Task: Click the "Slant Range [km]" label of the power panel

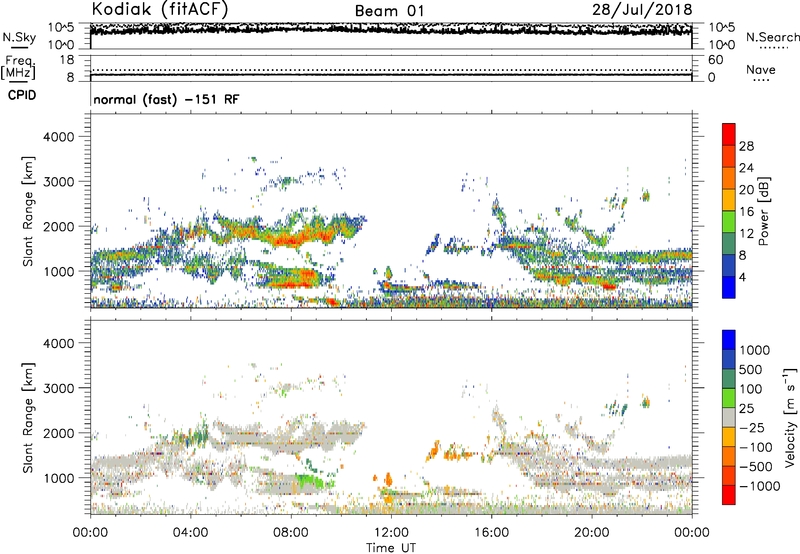Action: (28, 211)
